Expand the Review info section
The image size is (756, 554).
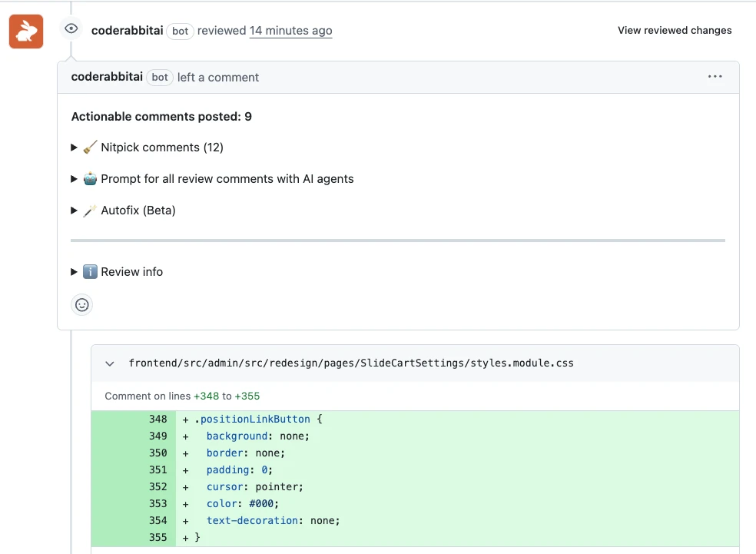(x=74, y=271)
